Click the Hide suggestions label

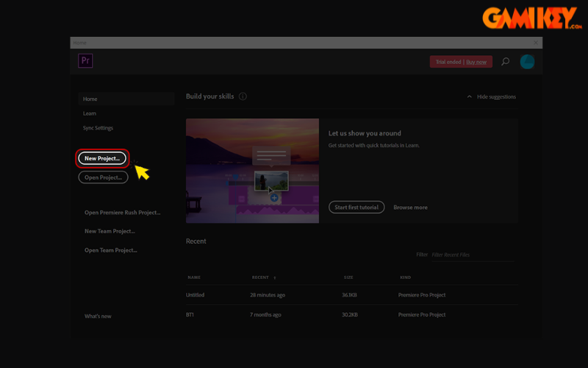coord(496,97)
